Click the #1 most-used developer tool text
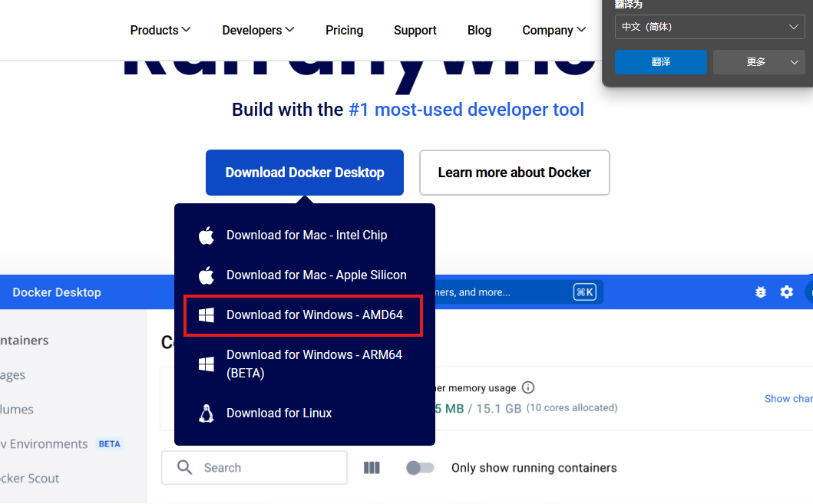The height and width of the screenshot is (504, 813). pos(466,110)
